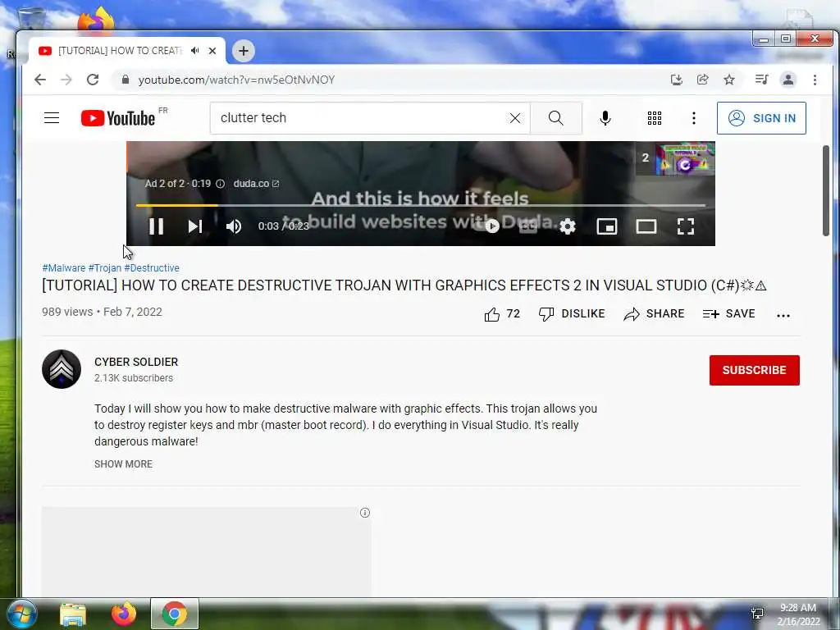840x630 pixels.
Task: Launch Firefox from the taskbar
Action: [123, 614]
